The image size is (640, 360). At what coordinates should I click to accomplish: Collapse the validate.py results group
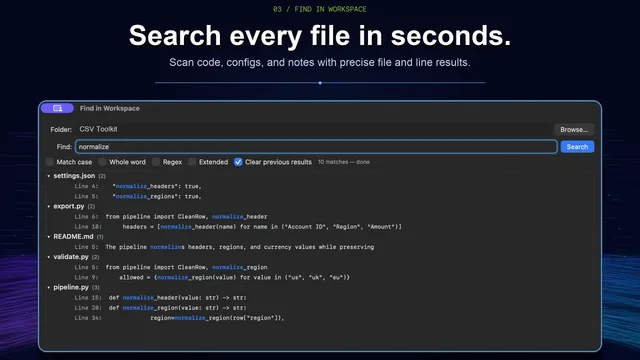point(49,257)
